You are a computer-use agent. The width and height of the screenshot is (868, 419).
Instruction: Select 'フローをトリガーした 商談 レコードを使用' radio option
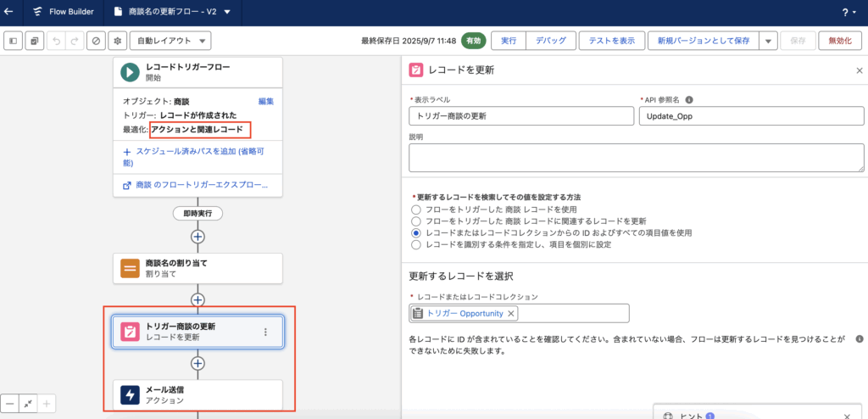(x=415, y=209)
